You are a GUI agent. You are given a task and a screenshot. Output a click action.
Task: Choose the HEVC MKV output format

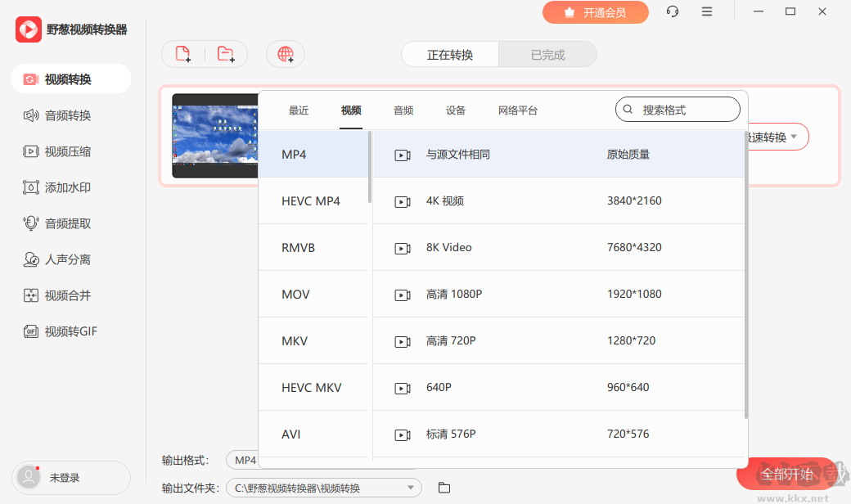[x=313, y=387]
